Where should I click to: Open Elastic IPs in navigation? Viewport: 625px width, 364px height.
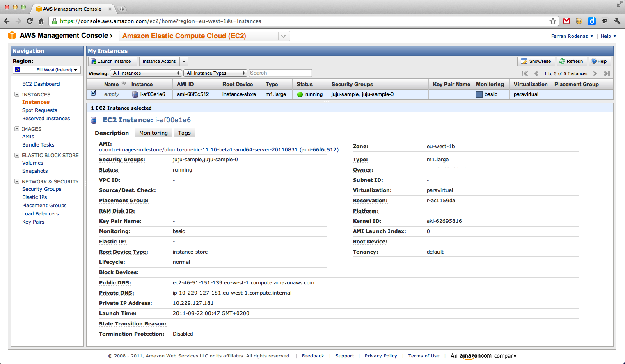(34, 197)
